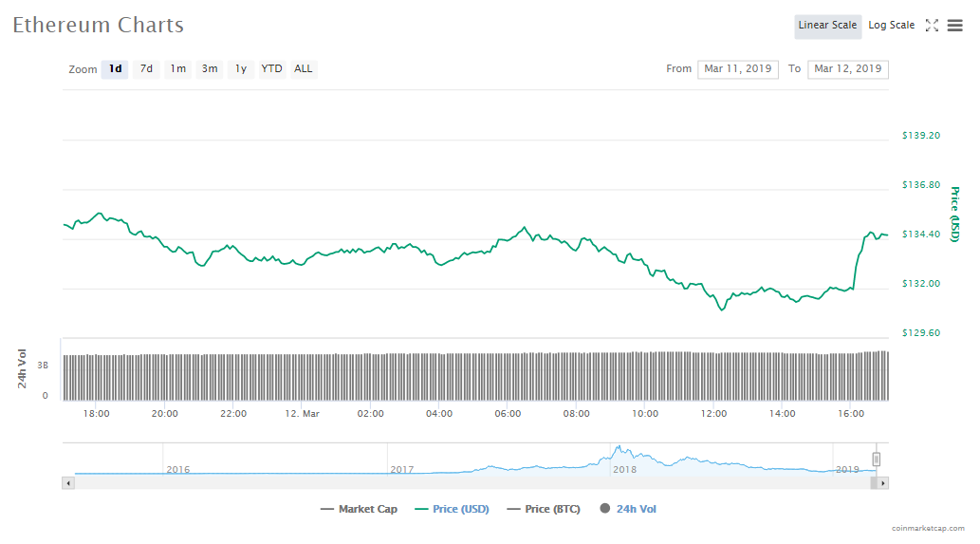Click the navigator range handle
Image resolution: width=980 pixels, height=544 pixels.
pos(877,460)
